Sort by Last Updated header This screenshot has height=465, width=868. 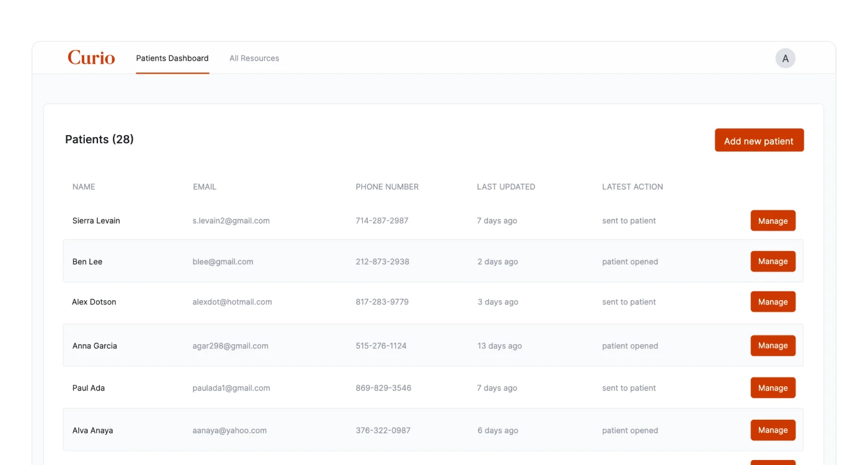[506, 187]
